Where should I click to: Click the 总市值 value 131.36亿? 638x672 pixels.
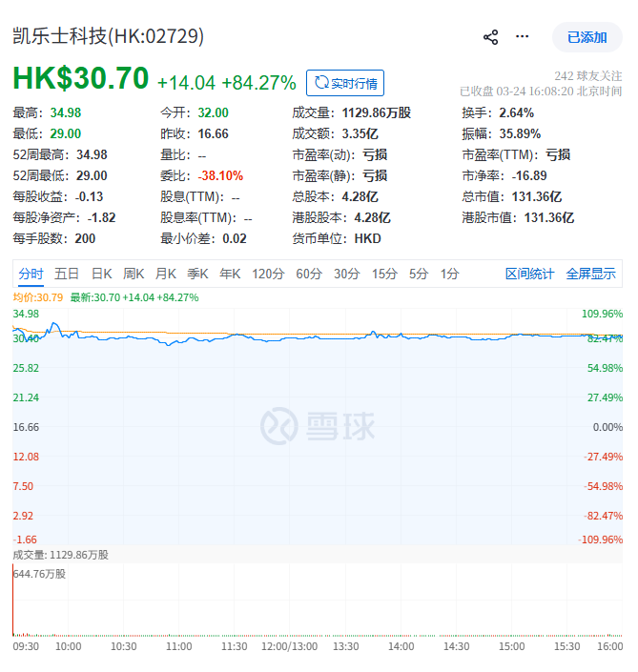(537, 196)
